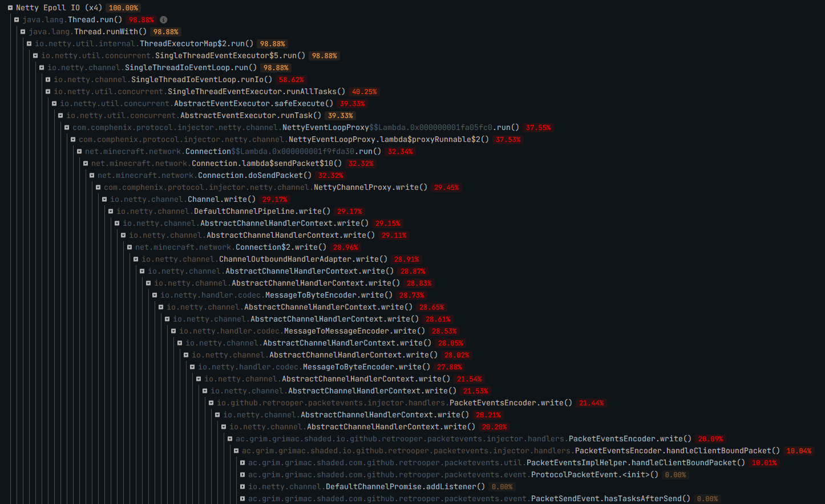Expand the DefaultChannelPromise.addListener() node
The height and width of the screenshot is (504, 825).
[x=242, y=487]
